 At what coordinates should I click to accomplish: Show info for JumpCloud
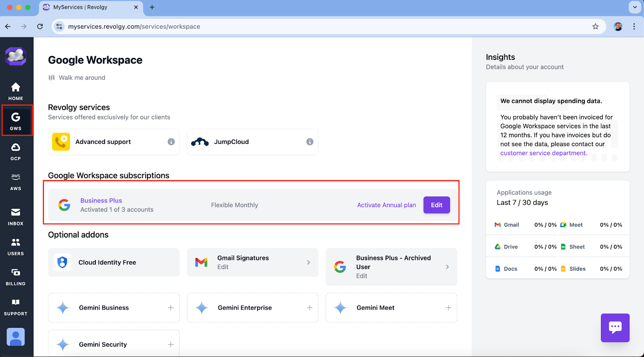pyautogui.click(x=310, y=142)
